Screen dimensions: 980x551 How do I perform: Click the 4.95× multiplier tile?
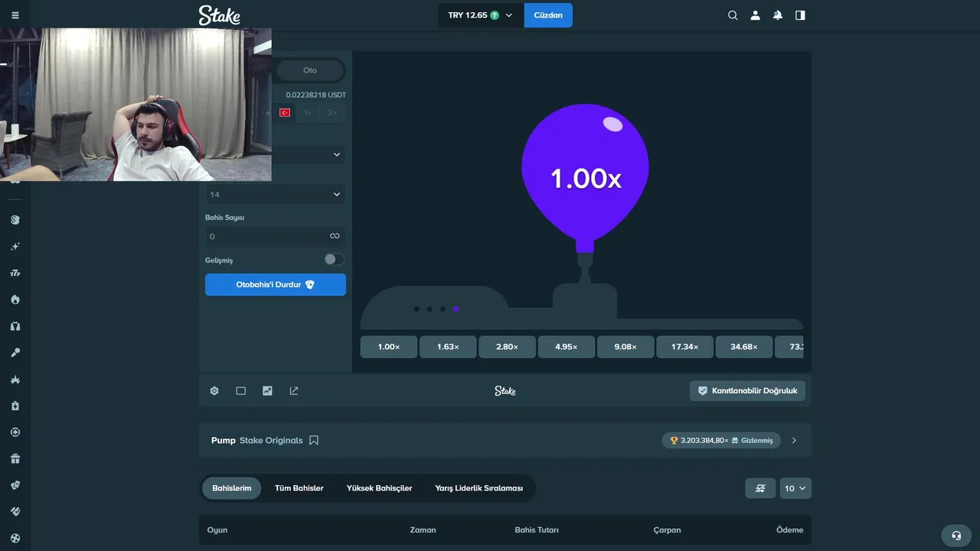(x=567, y=347)
